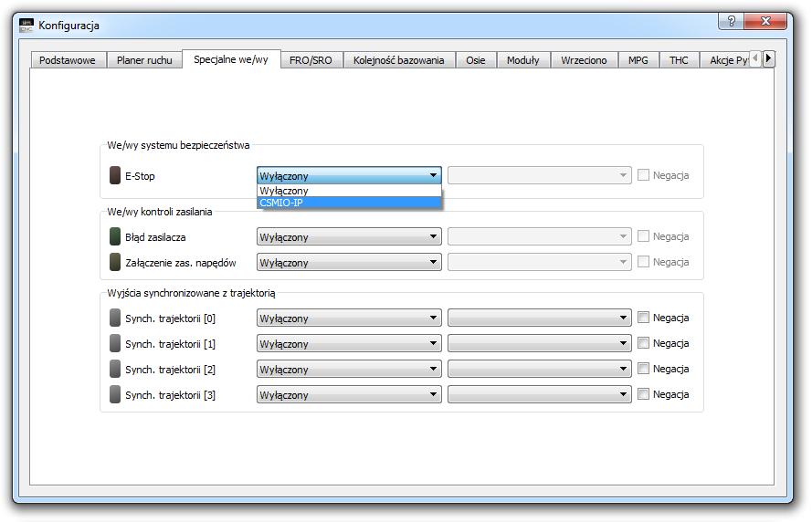Toggle Negacja checkbox for E-Stop

coord(643,175)
